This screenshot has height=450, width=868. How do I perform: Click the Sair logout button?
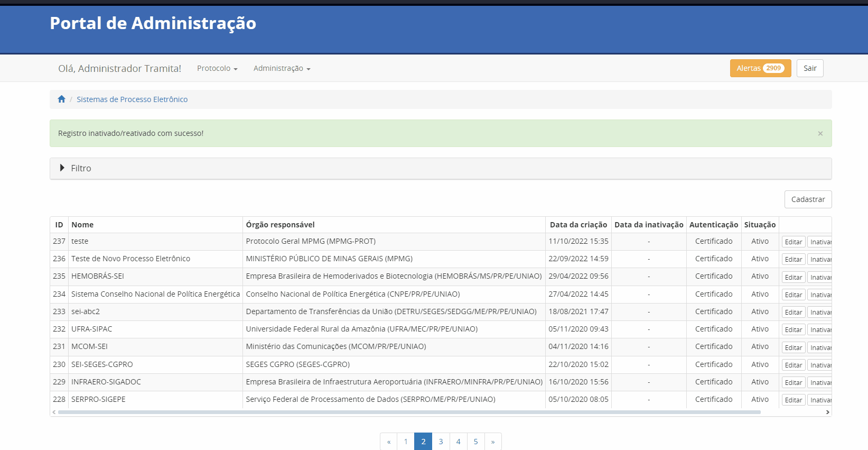(810, 68)
